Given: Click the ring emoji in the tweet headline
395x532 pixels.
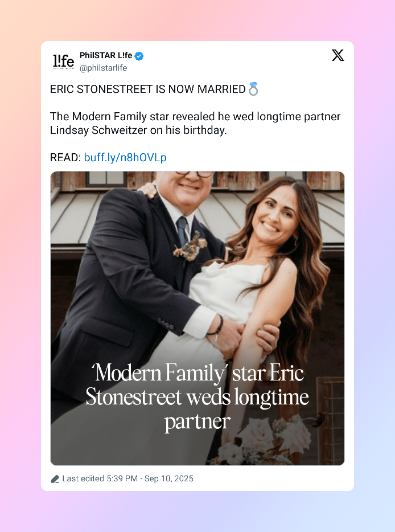Looking at the screenshot, I should click(253, 88).
